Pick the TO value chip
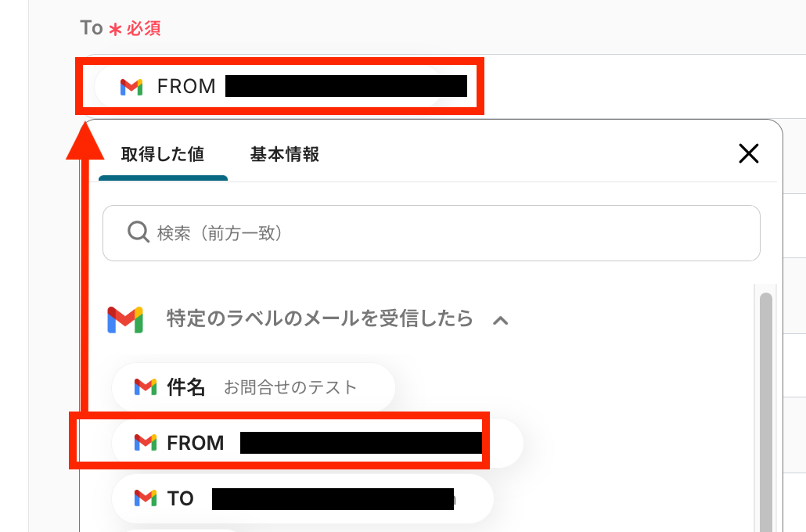 point(181,498)
